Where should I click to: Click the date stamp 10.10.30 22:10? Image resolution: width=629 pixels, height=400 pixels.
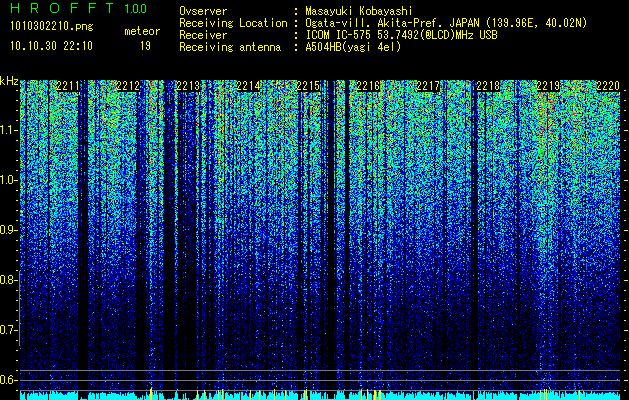pyautogui.click(x=51, y=46)
